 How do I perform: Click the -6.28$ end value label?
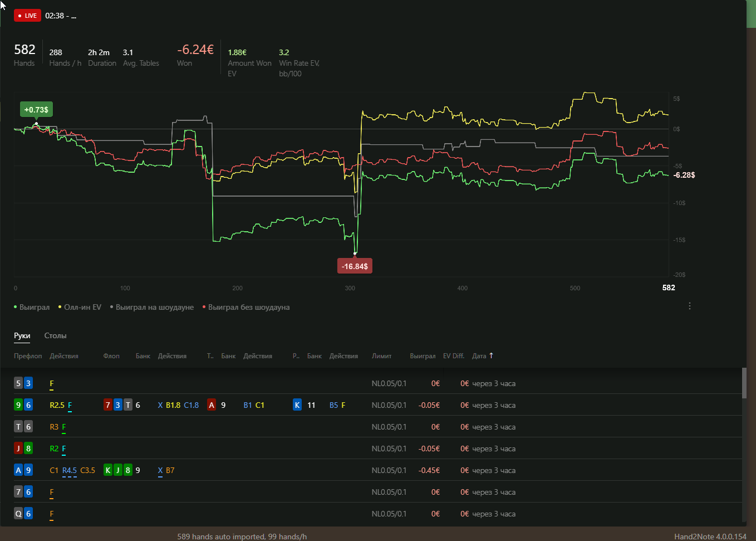coord(684,175)
